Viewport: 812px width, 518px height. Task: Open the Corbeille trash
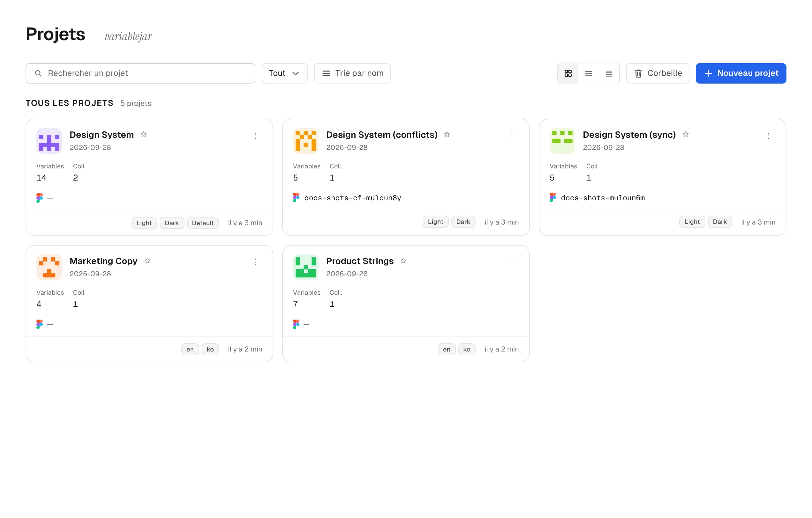click(x=658, y=73)
